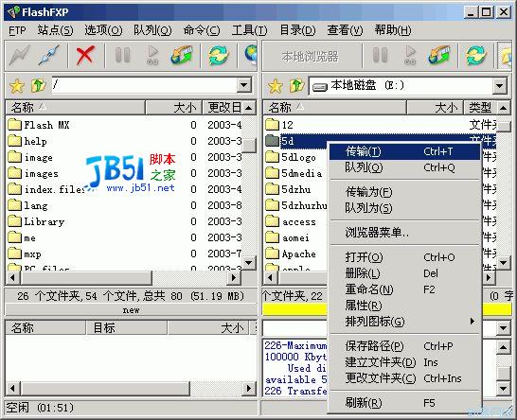Open the local drive dropdown 本地磁盘 (E:)
This screenshot has height=420, width=517.
click(500, 86)
